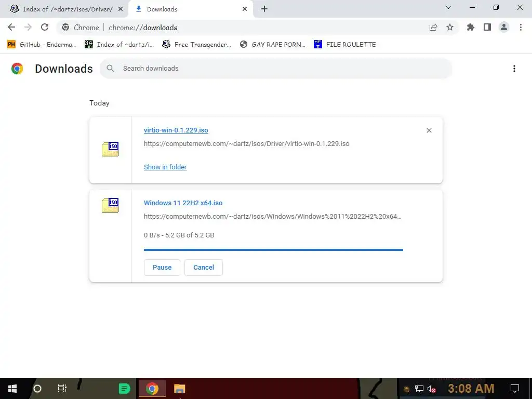This screenshot has width=532, height=399.
Task: Cancel the Windows 11 ISO download
Action: click(x=204, y=268)
